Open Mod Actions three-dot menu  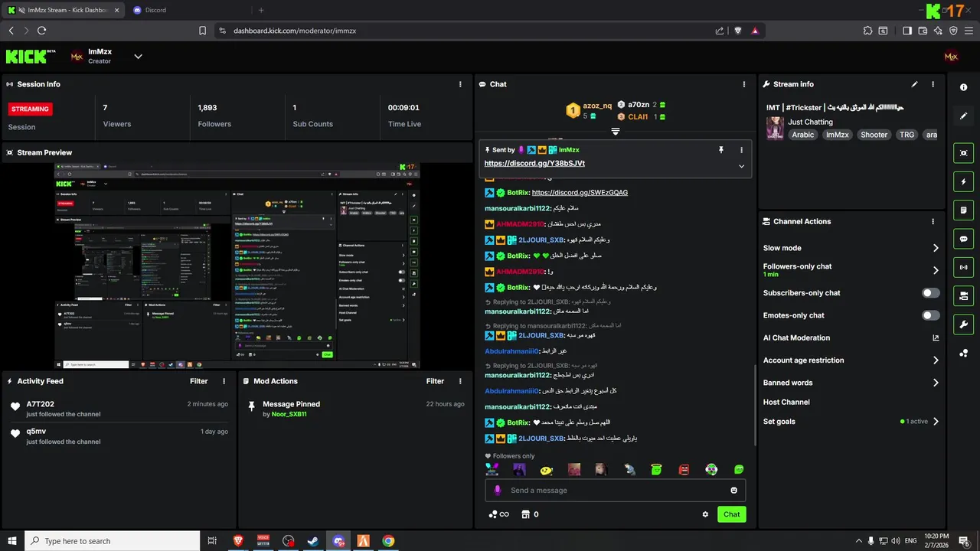click(x=460, y=381)
